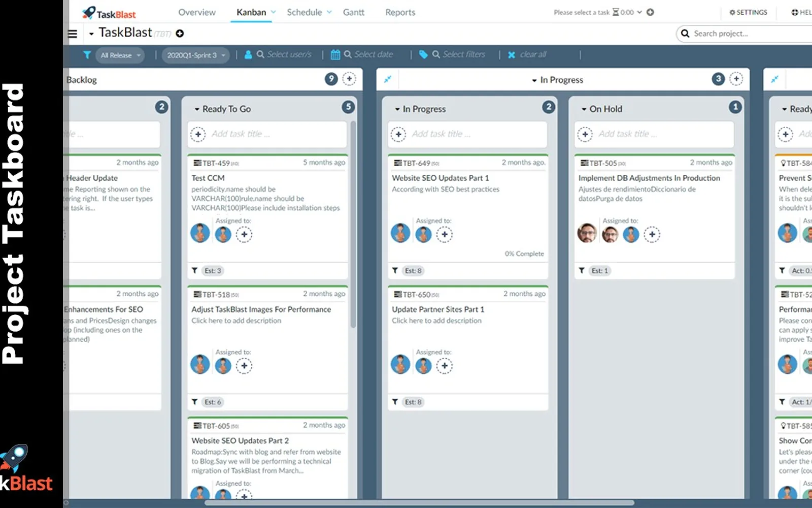Click the user icon beside Select user/s
812x508 pixels.
pos(248,55)
